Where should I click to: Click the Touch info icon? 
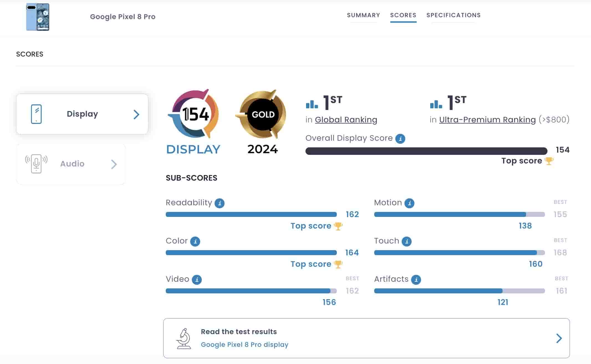coord(406,241)
